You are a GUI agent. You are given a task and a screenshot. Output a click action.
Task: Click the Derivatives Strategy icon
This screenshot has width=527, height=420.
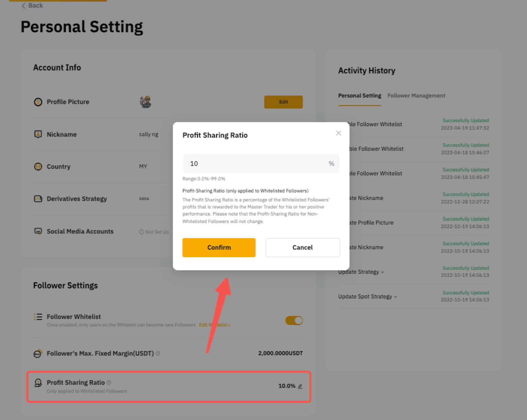(38, 199)
